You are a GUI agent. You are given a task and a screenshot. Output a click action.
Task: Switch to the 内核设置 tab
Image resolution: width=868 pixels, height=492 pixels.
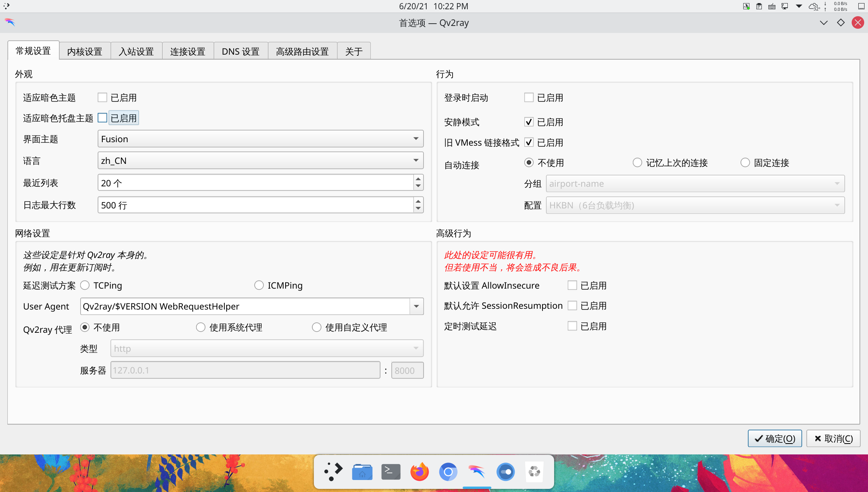(84, 51)
